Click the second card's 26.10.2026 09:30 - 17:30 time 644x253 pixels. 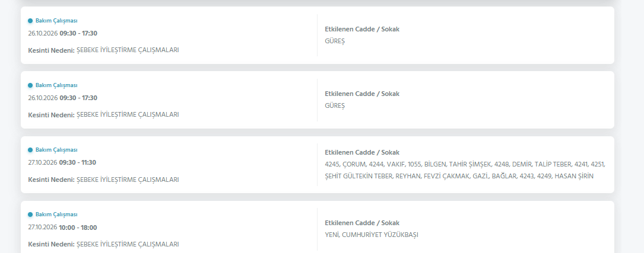pos(62,98)
